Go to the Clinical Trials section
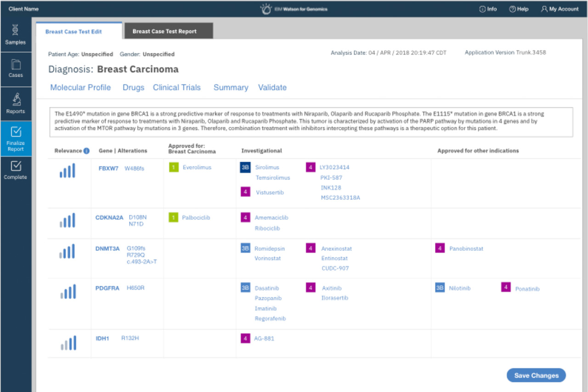 tap(177, 87)
